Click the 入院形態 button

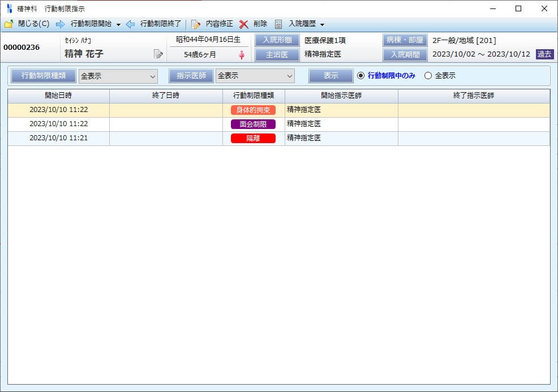click(x=277, y=40)
